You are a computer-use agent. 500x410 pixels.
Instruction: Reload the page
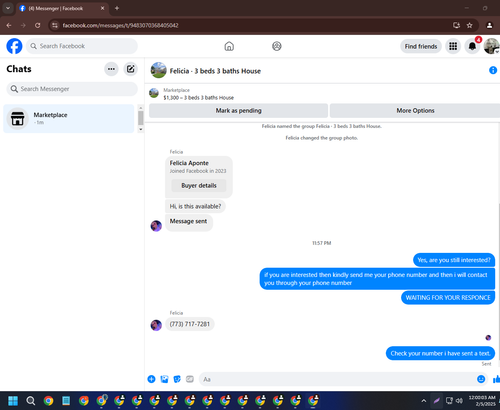(38, 25)
